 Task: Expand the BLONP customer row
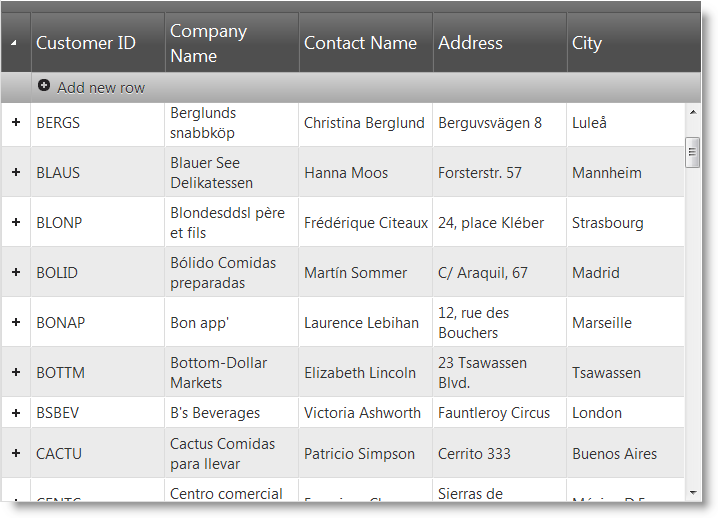pos(15,222)
